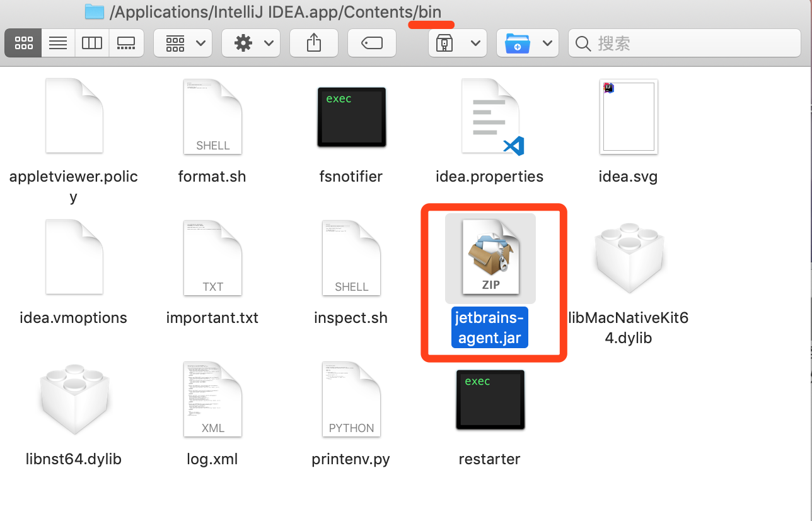Click the 'restarter' file name
This screenshot has width=812, height=521.
tap(489, 459)
